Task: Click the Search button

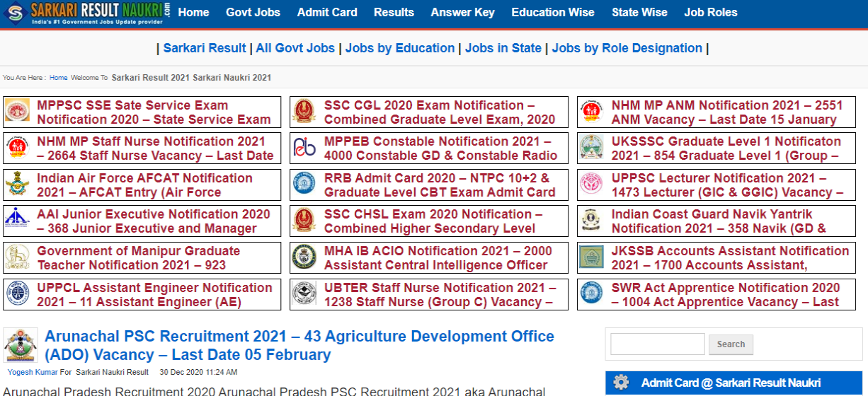Action: [731, 344]
